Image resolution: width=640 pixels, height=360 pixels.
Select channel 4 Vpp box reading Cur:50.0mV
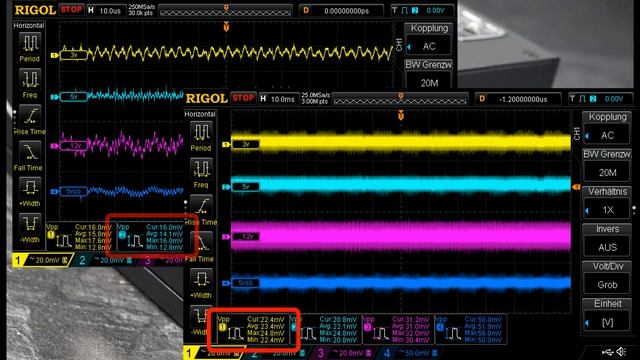click(471, 329)
